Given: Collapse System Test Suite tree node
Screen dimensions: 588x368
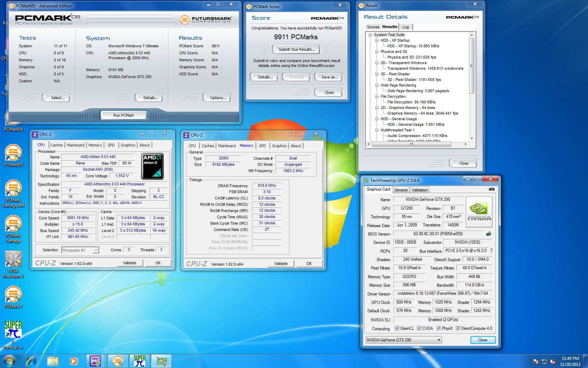Looking at the screenshot, I should 370,35.
